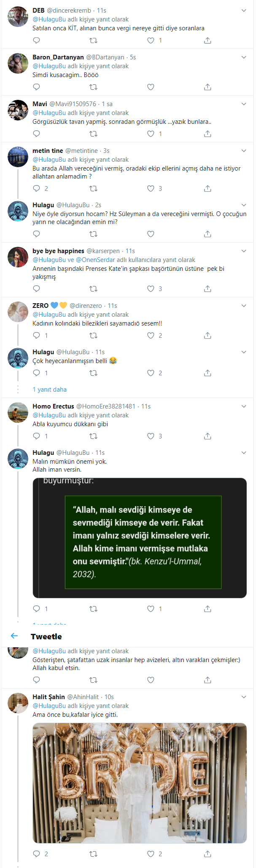
Task: Retweet Hulagu's 'Çok heyecanlanmışsın belli' reply
Action: coord(94,373)
